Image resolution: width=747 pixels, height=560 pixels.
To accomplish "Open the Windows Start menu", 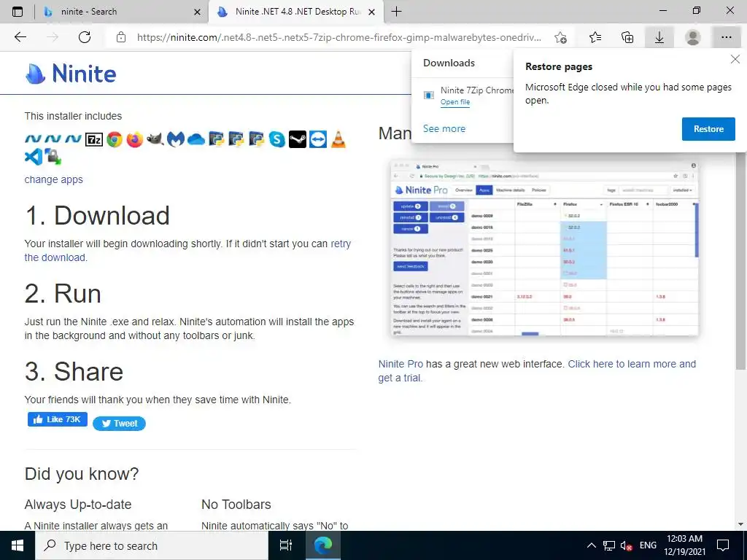I will pos(18,545).
